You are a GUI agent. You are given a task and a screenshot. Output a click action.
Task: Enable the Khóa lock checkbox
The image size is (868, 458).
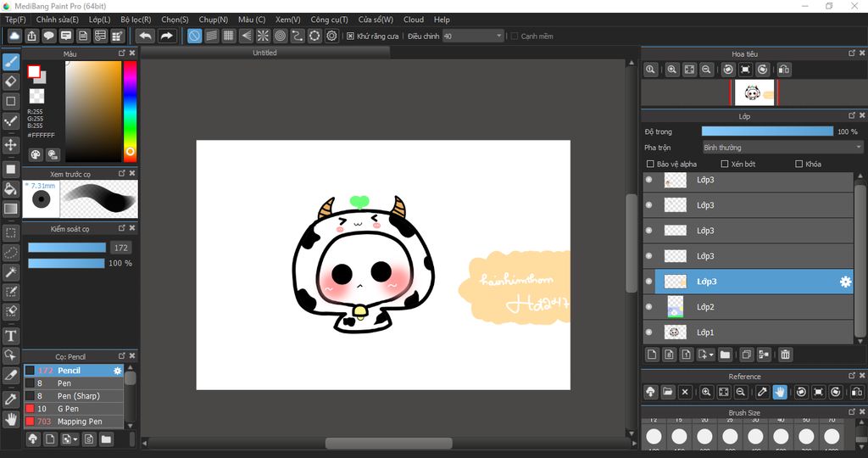tap(798, 164)
